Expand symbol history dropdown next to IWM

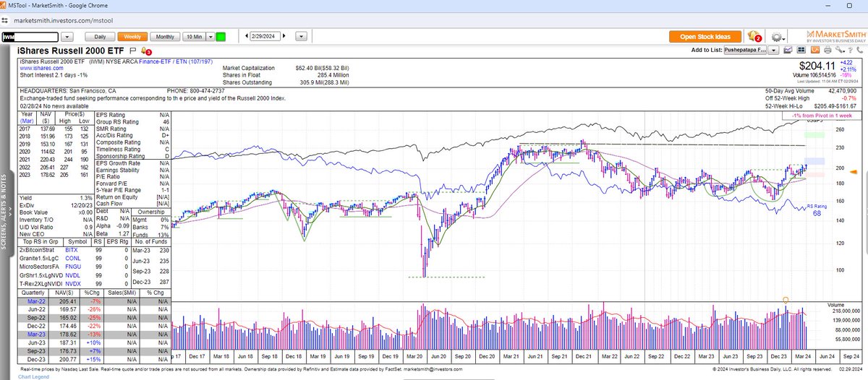66,36
